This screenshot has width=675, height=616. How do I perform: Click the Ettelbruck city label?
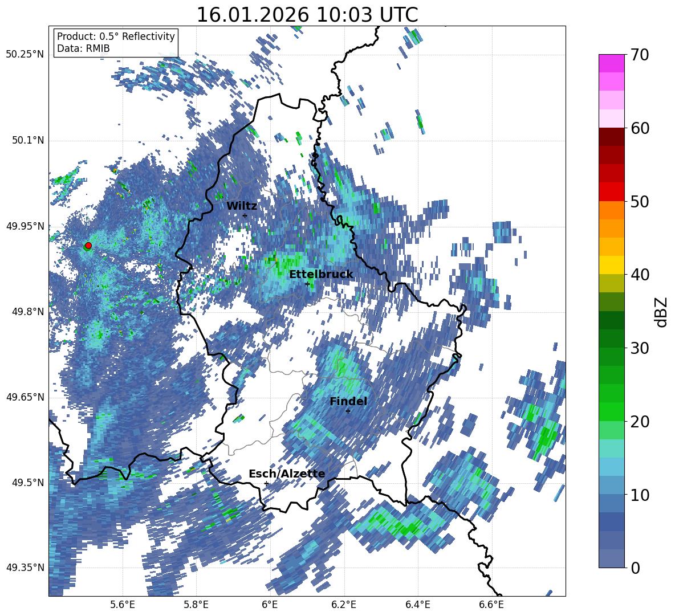pos(321,275)
